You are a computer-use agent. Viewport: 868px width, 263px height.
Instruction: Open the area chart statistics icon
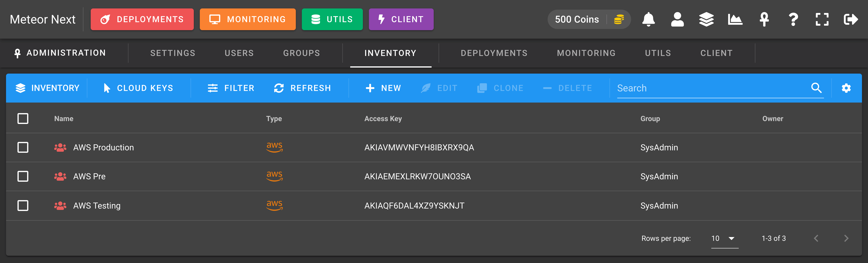[735, 20]
